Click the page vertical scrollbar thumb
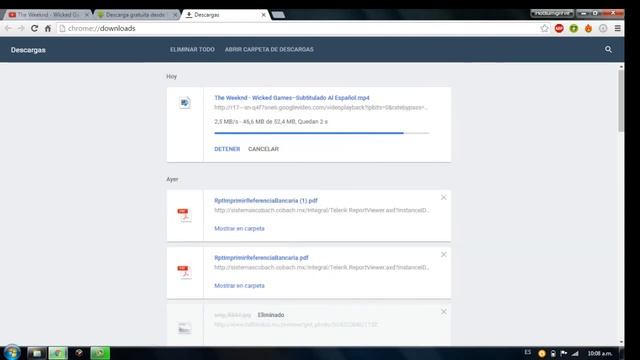The image size is (640, 360). pos(621,100)
